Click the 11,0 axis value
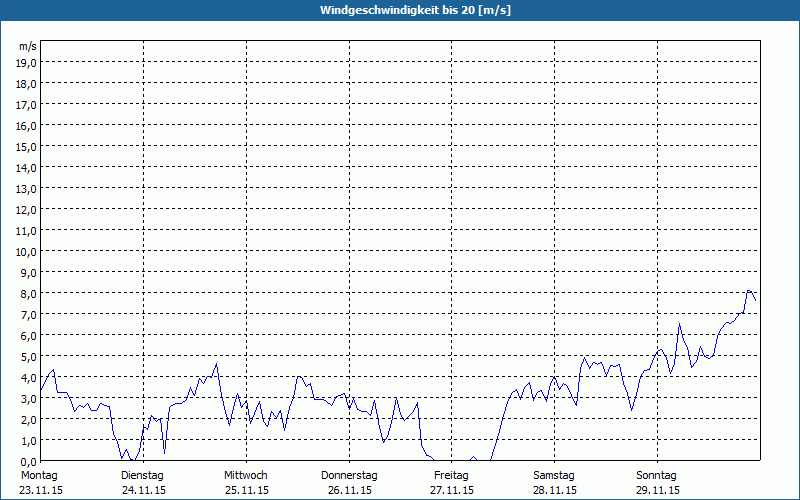This screenshot has height=500, width=800. coord(27,231)
